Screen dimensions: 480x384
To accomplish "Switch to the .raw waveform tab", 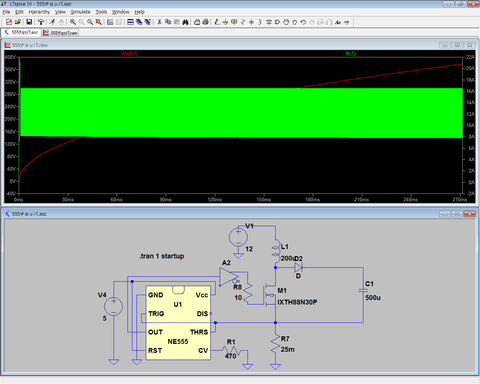I will [x=60, y=33].
